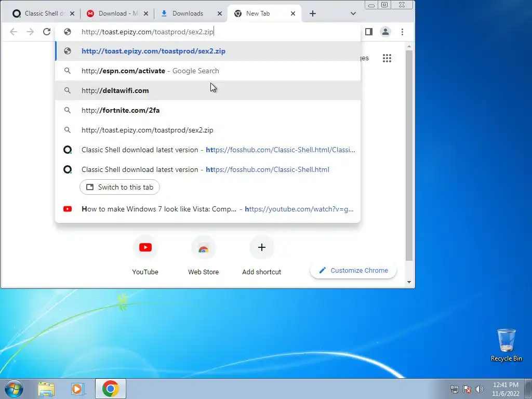The width and height of the screenshot is (532, 399).
Task: Click the vertical scrollbar thumb
Action: pos(409,156)
